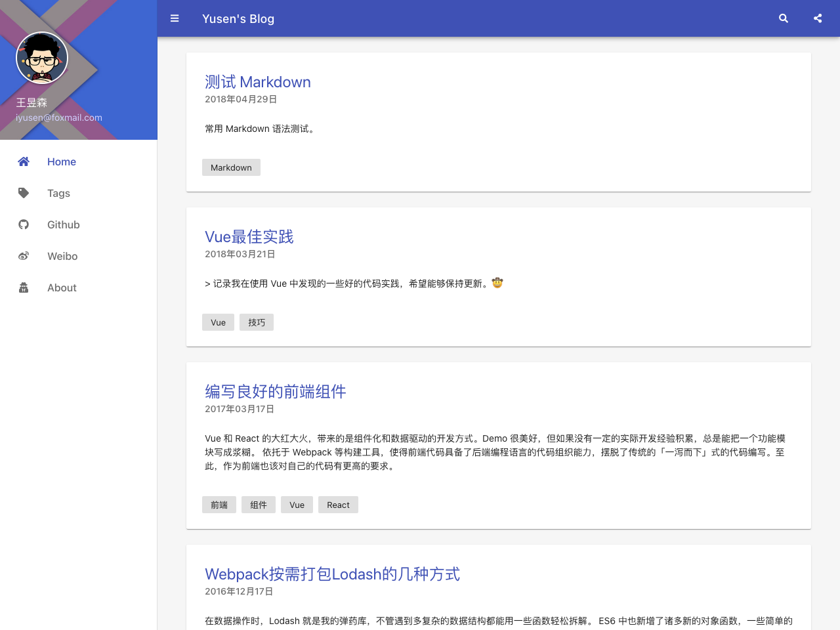Open the navigation drawer hamburger icon
This screenshot has width=840, height=630.
coord(175,18)
